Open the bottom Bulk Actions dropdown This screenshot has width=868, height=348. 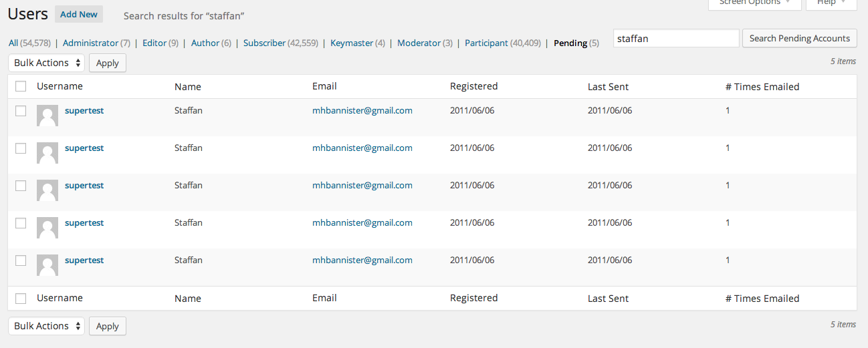tap(47, 326)
